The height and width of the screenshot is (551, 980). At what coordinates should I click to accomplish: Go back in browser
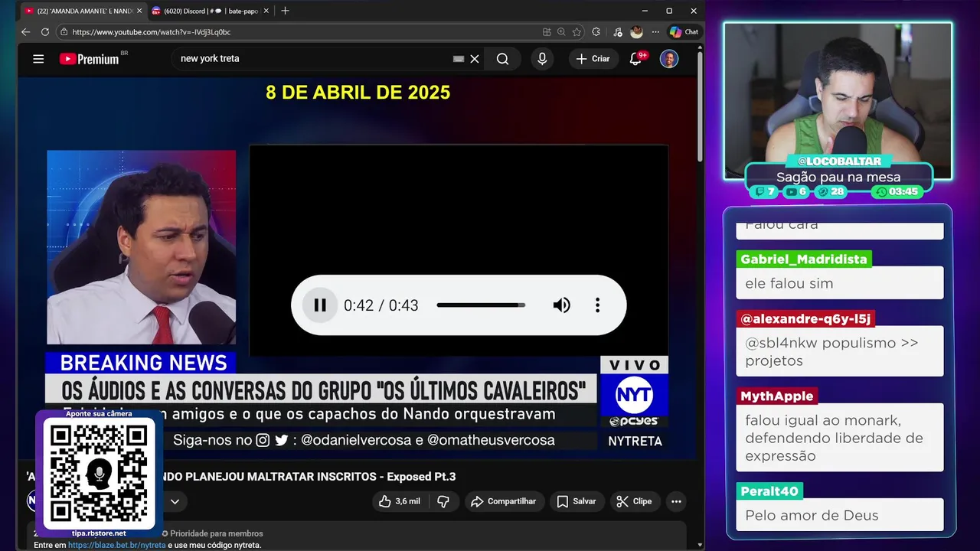click(25, 32)
